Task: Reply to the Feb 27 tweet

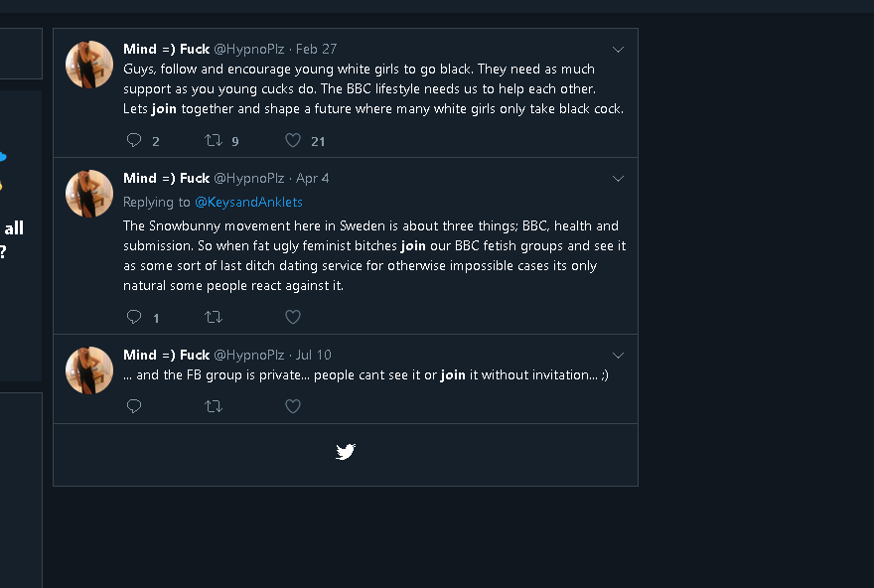Action: 135,141
